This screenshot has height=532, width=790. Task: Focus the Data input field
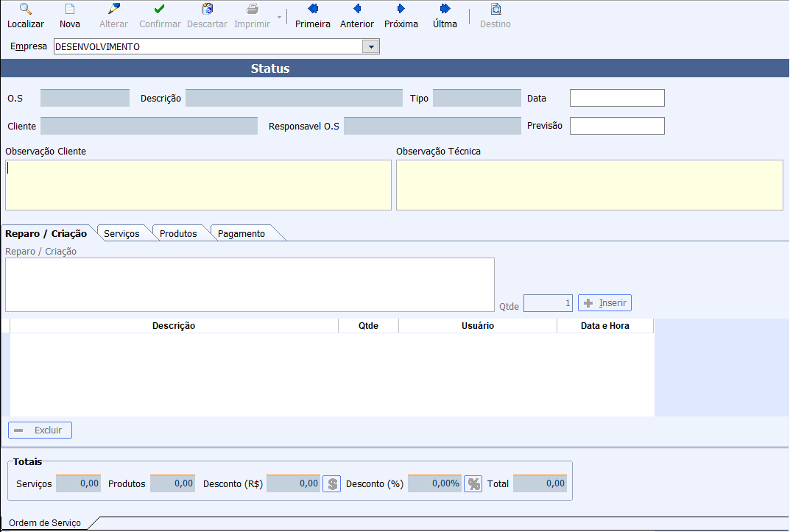coord(617,98)
